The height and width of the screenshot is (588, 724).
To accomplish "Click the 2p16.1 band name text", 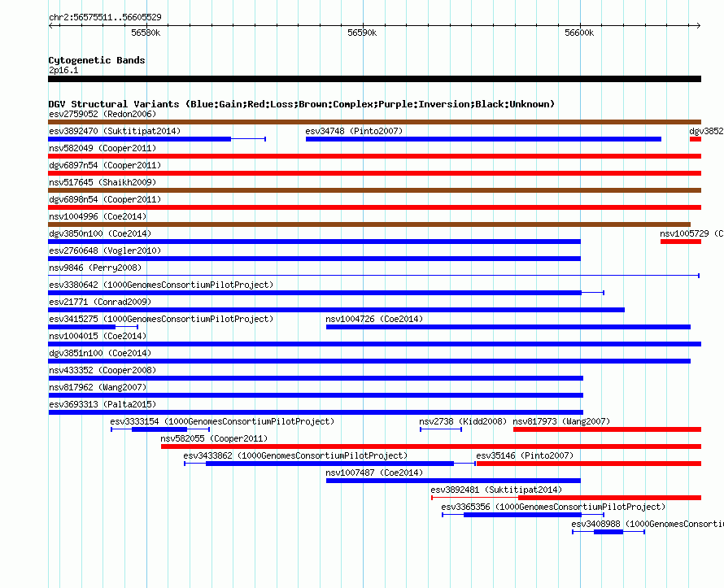I will [x=63, y=70].
